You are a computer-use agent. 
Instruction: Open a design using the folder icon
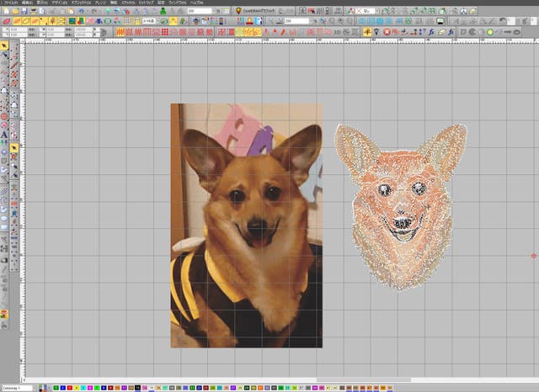click(15, 11)
